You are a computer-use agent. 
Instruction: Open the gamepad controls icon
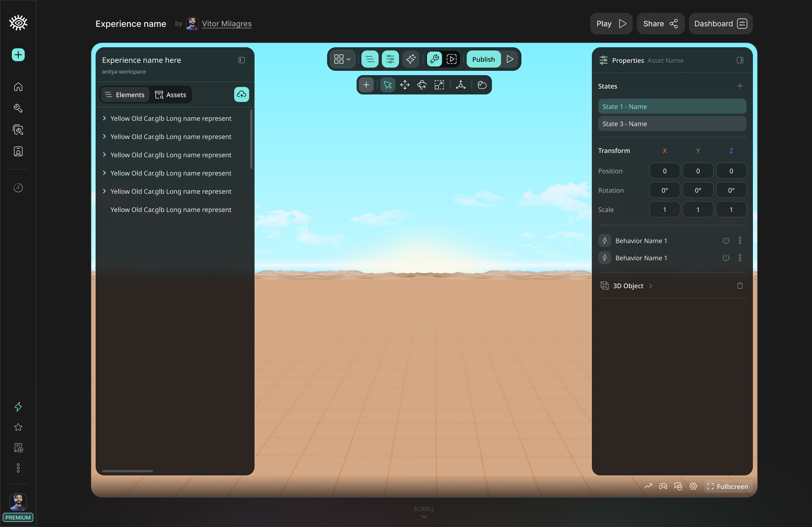(x=663, y=486)
